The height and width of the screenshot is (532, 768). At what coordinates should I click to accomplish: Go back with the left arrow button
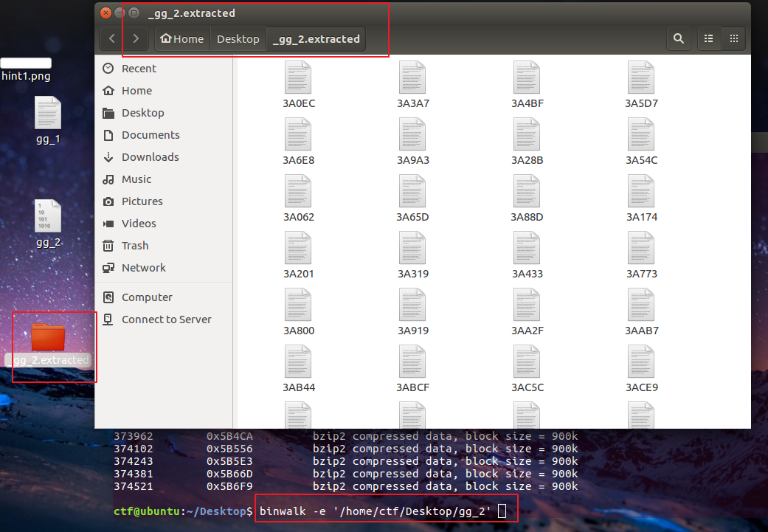coord(112,38)
